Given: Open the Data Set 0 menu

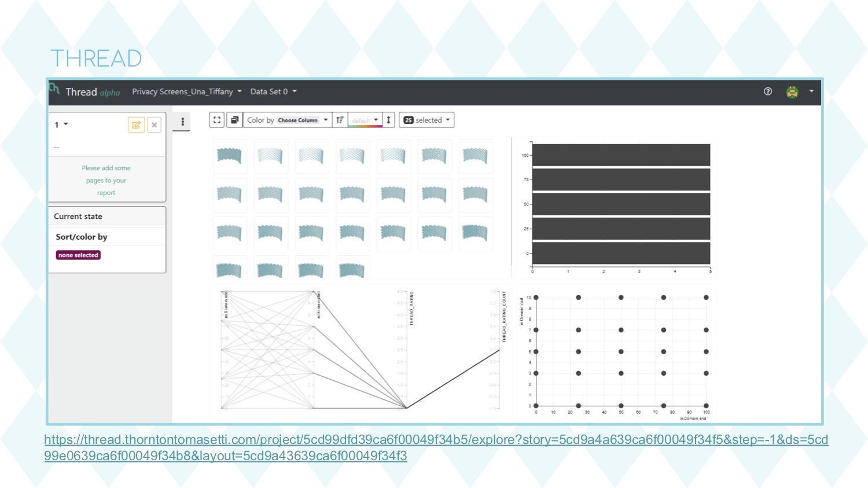Looking at the screenshot, I should (x=273, y=91).
